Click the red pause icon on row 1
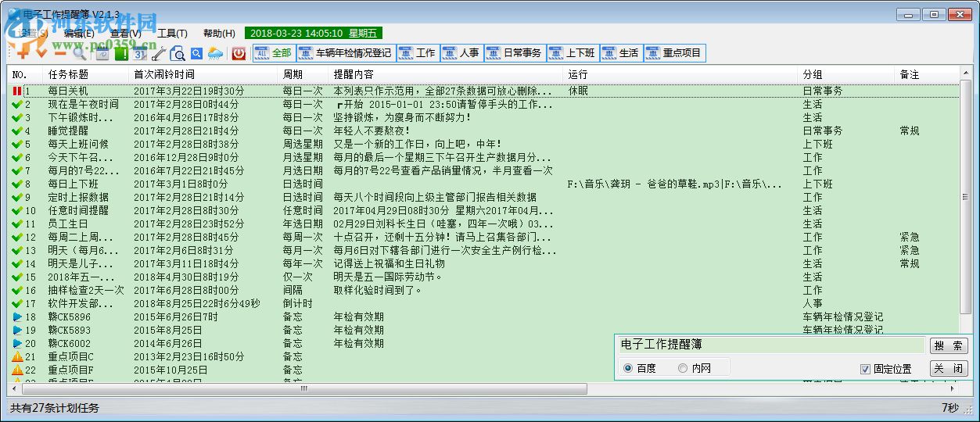Viewport: 980px width, 422px height. click(17, 91)
